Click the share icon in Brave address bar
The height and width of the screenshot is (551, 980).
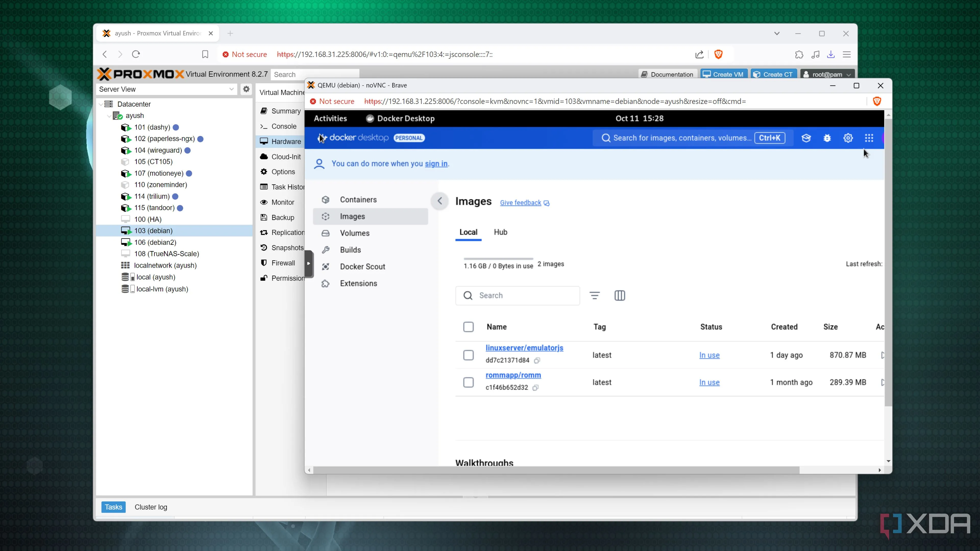(699, 54)
